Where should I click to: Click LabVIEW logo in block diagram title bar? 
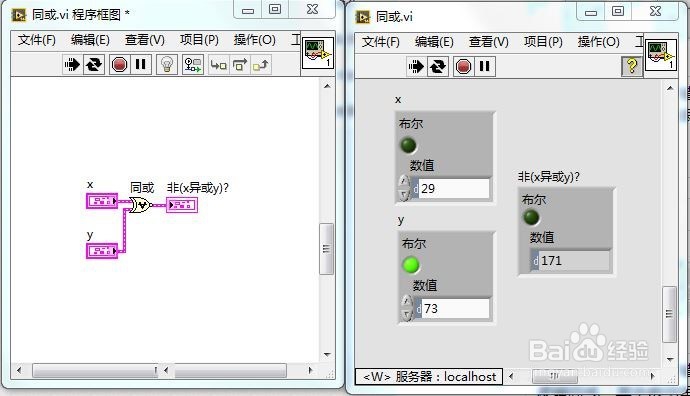click(x=18, y=15)
